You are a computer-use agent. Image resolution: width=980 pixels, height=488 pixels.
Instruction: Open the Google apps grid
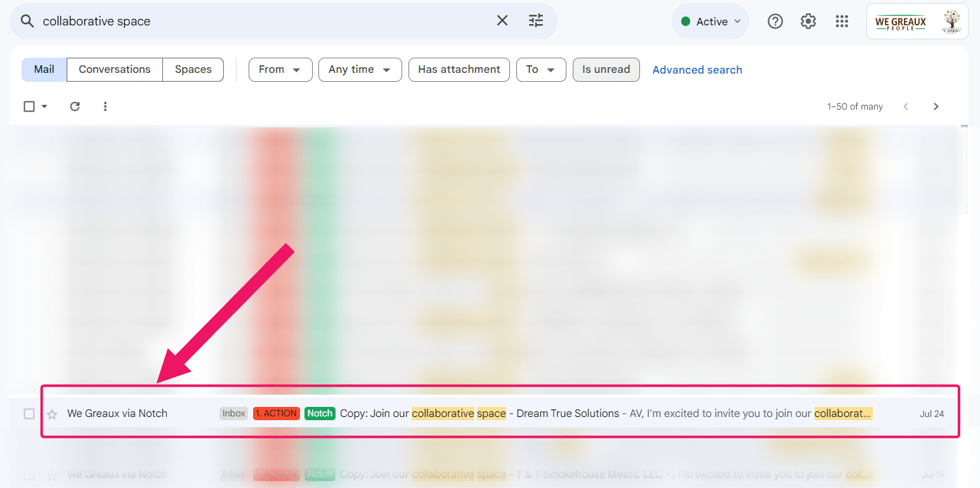[x=841, y=22]
